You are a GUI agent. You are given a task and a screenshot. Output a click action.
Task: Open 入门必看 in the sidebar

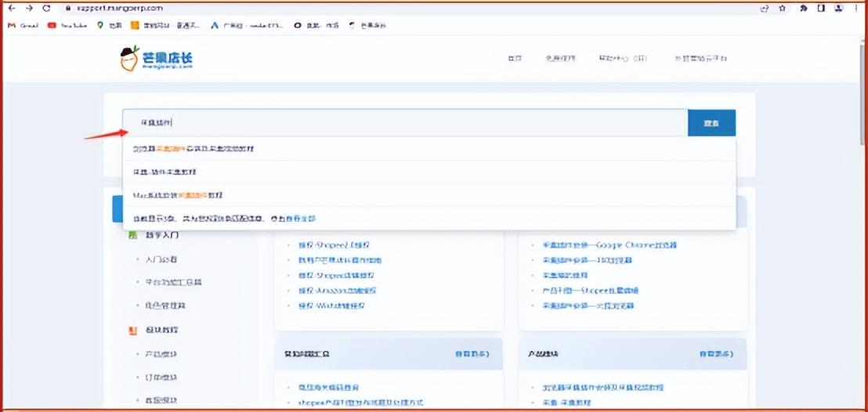tap(161, 259)
